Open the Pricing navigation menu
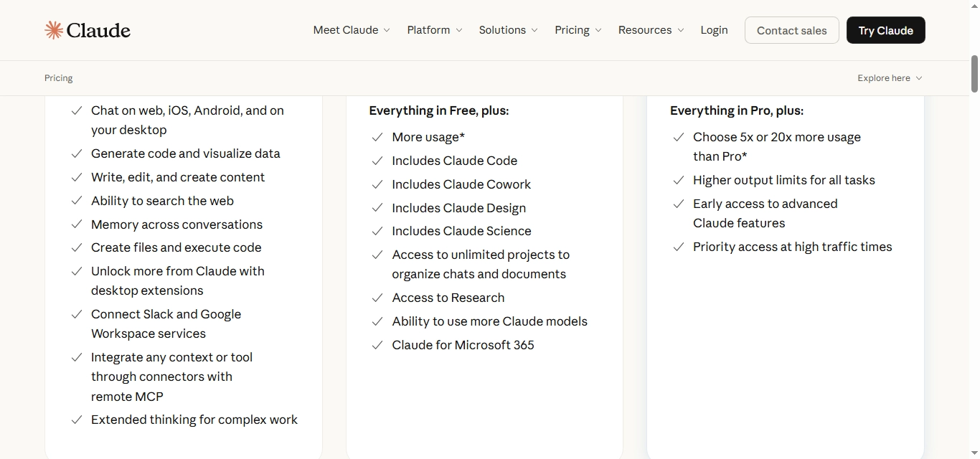 (x=578, y=30)
